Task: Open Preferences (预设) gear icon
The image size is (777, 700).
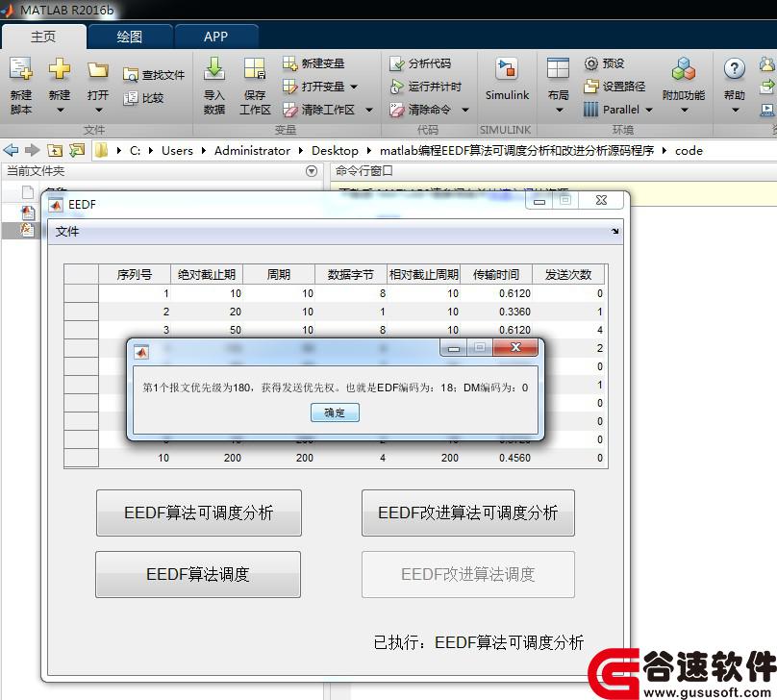Action: tap(590, 63)
